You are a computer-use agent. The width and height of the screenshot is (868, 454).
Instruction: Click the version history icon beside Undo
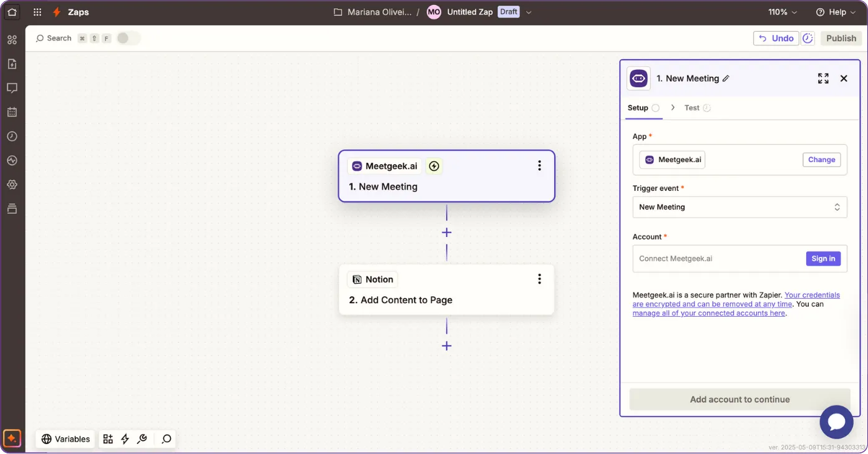point(807,38)
